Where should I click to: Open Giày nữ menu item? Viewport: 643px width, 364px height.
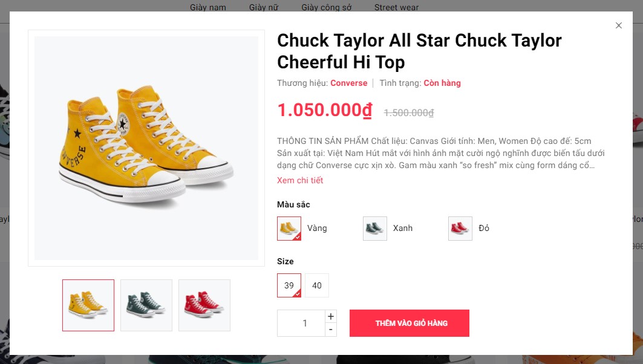tap(264, 7)
